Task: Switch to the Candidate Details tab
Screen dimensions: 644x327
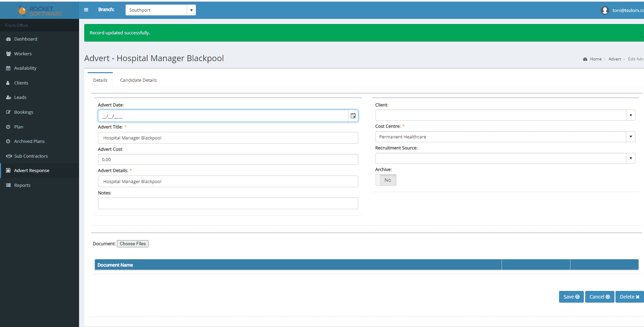Action: pyautogui.click(x=138, y=80)
